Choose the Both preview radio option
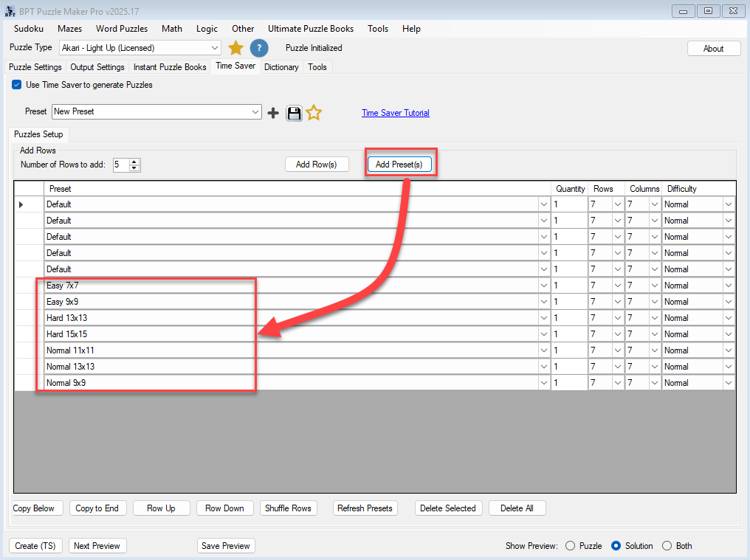 tap(667, 546)
